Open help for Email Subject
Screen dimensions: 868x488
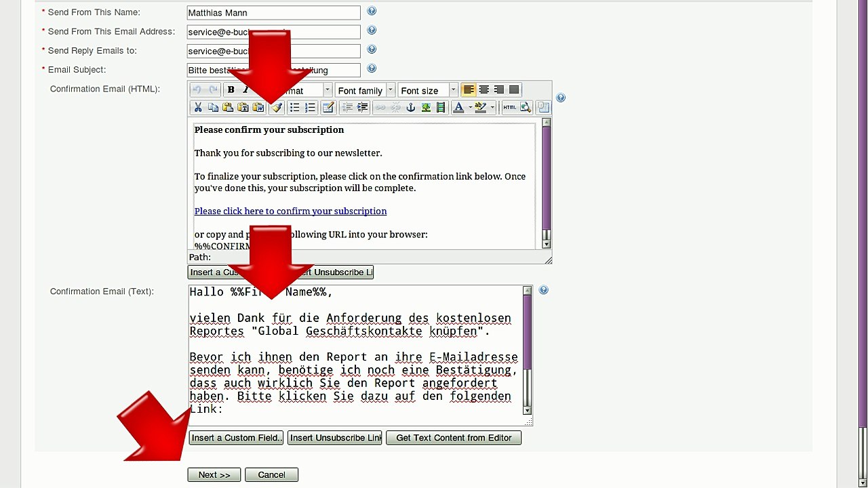(x=372, y=68)
